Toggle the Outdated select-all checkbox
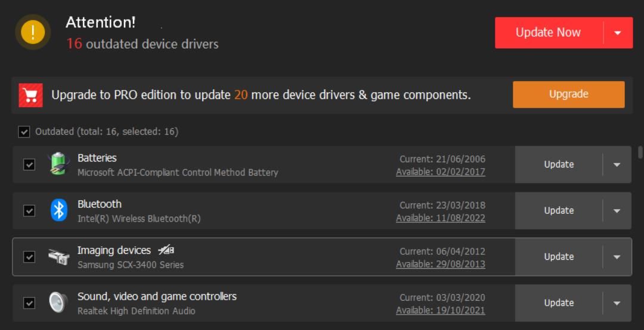 pos(24,132)
